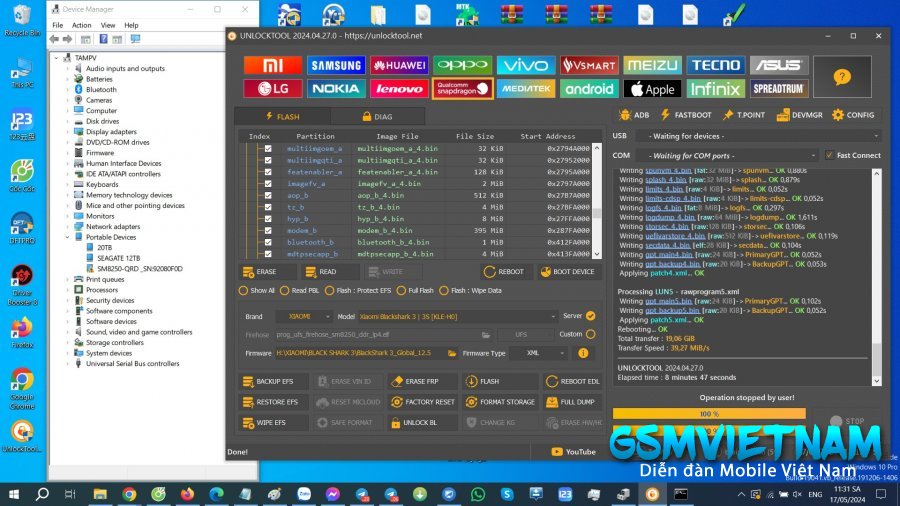Open the COM Waiting for COM ports dropdown
Image resolution: width=900 pixels, height=506 pixels.
click(729, 155)
